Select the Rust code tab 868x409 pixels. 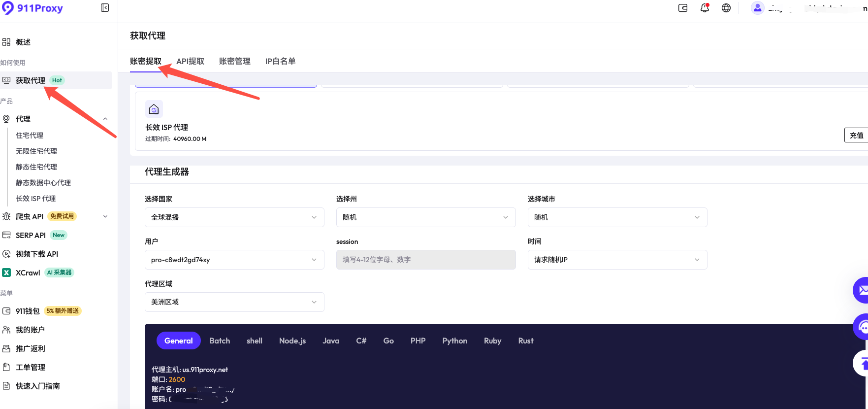[526, 341]
